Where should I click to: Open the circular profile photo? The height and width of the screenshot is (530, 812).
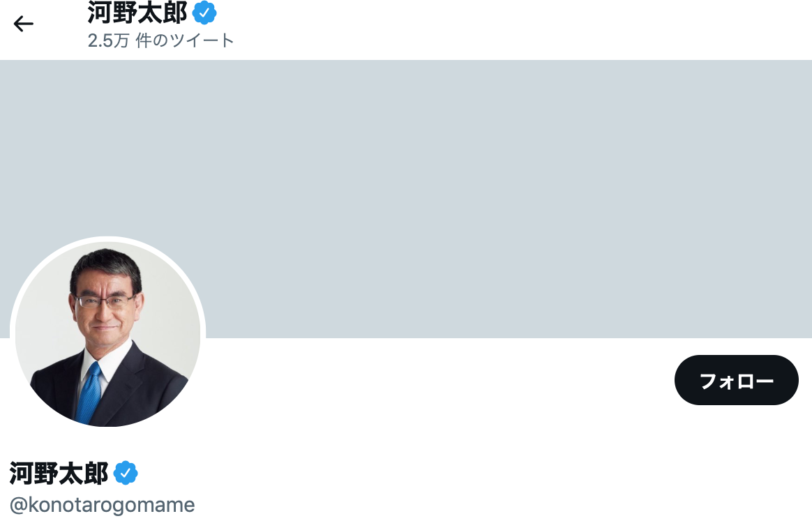click(x=107, y=334)
